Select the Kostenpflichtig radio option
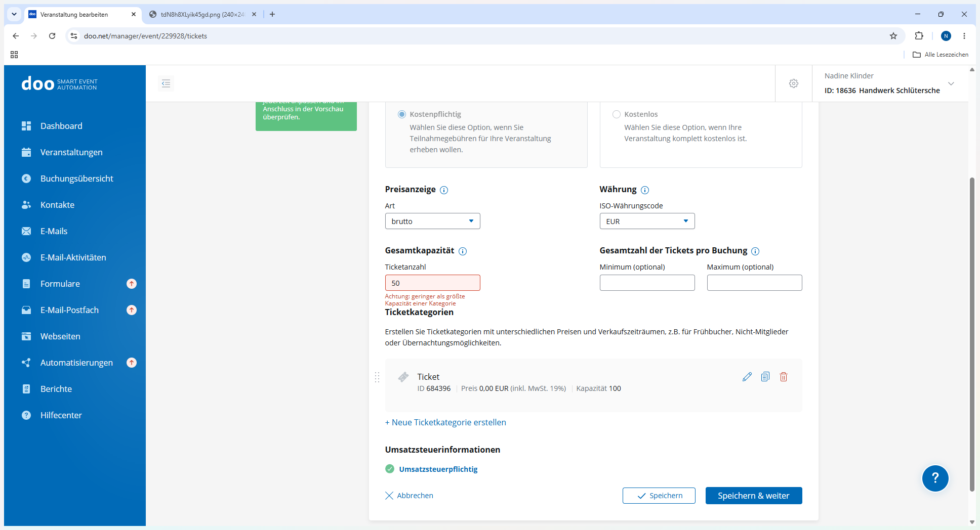980x530 pixels. click(x=402, y=114)
